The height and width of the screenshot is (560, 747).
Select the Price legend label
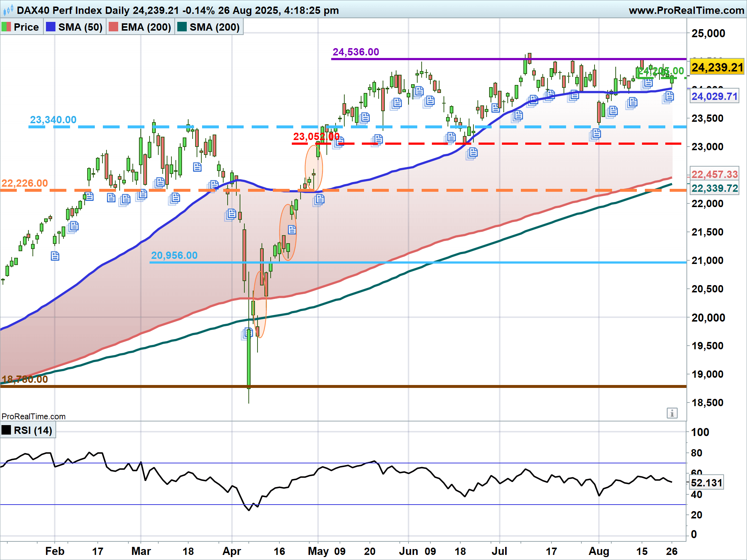point(26,27)
